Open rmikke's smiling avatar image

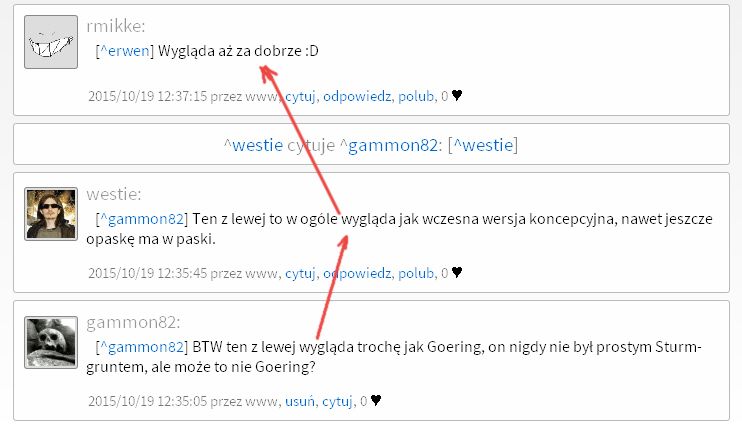point(51,42)
